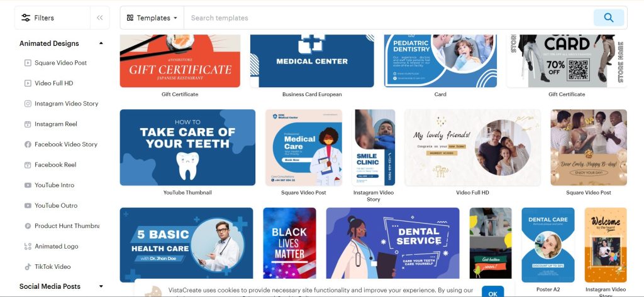Screen dimensions: 644x297
Task: Open Take Care of Your Teeth thumbnail
Action: (x=187, y=148)
